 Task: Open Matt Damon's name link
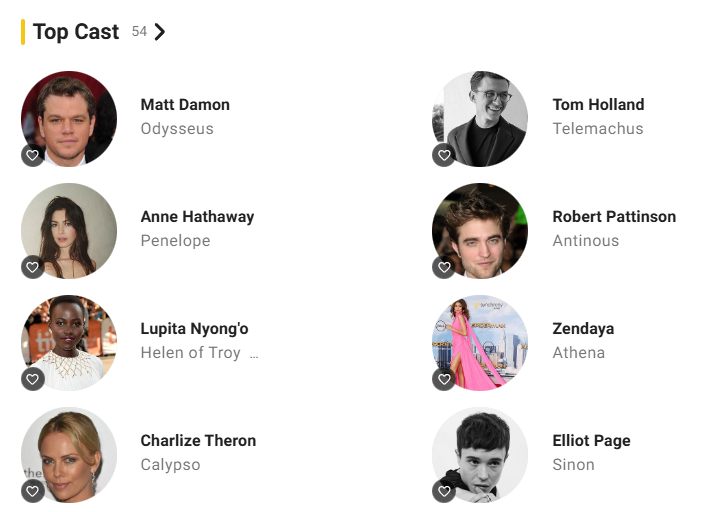point(185,105)
